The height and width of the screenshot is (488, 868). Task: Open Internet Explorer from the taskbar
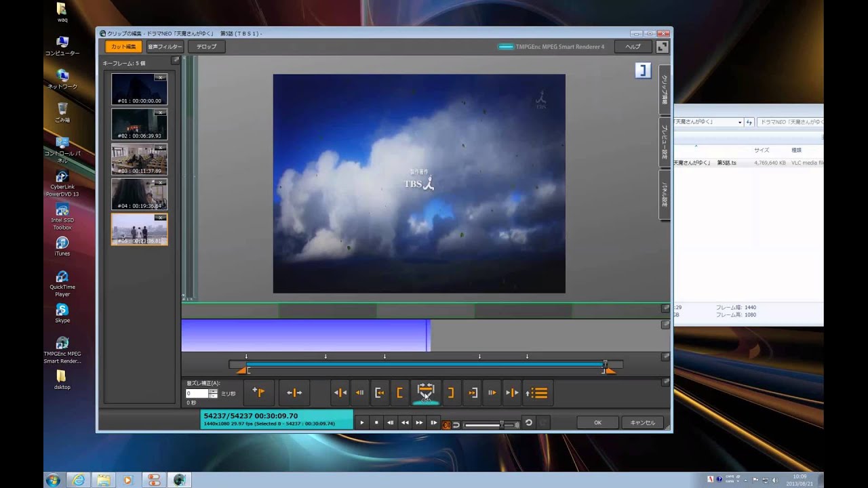[x=79, y=480]
